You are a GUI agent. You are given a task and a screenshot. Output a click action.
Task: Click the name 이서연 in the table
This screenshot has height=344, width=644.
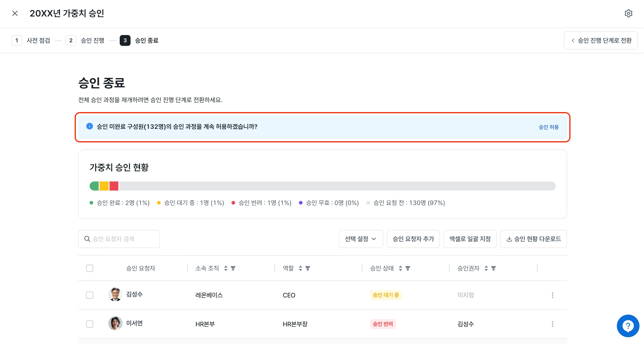point(134,323)
